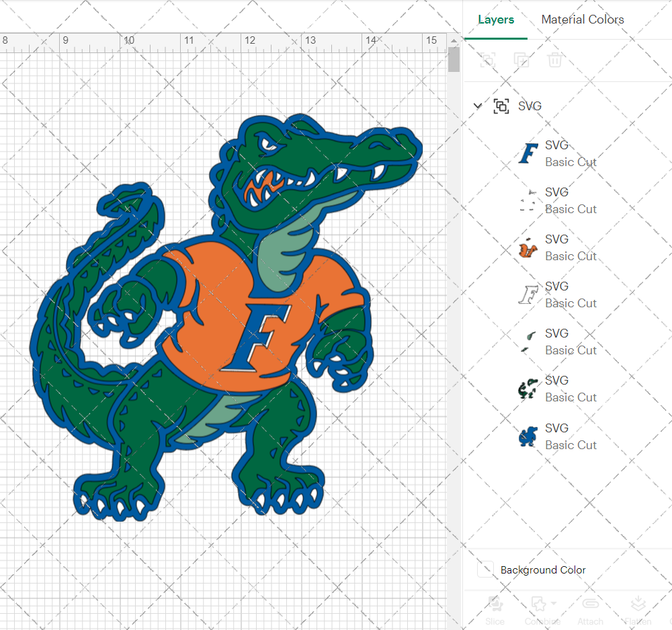Viewport: 672px width, 630px height.
Task: Select the blue F layer thumbnail
Action: (x=528, y=153)
